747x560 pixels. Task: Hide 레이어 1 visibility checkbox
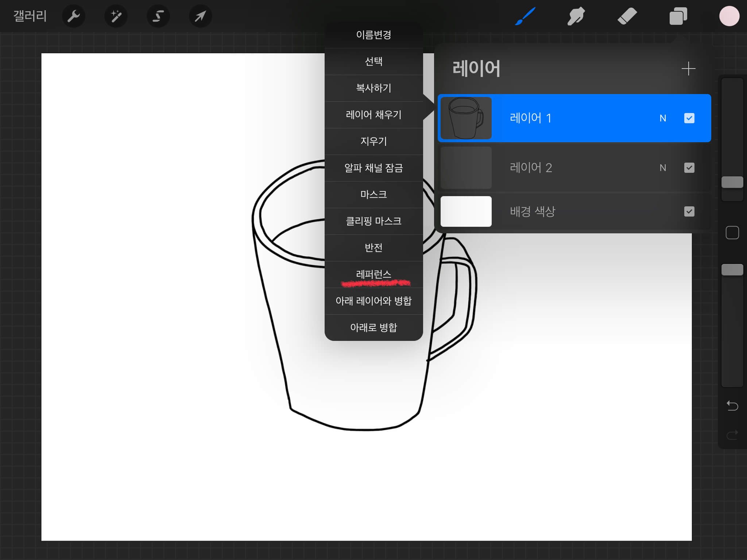click(689, 118)
